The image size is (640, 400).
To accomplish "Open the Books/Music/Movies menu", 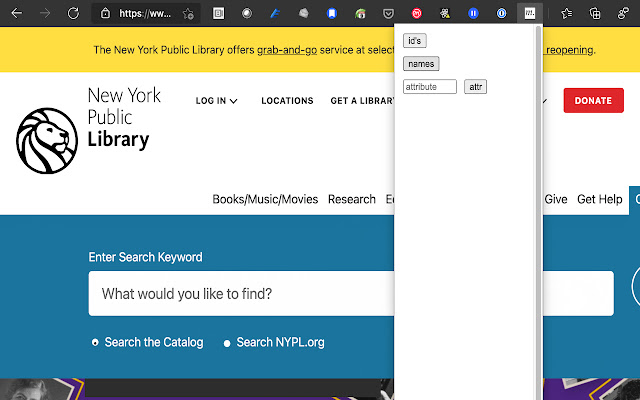I will pos(265,199).
